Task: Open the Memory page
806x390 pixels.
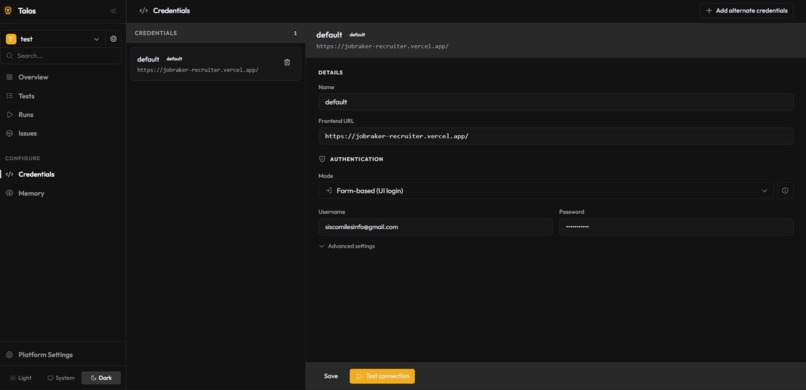Action: tap(31, 193)
